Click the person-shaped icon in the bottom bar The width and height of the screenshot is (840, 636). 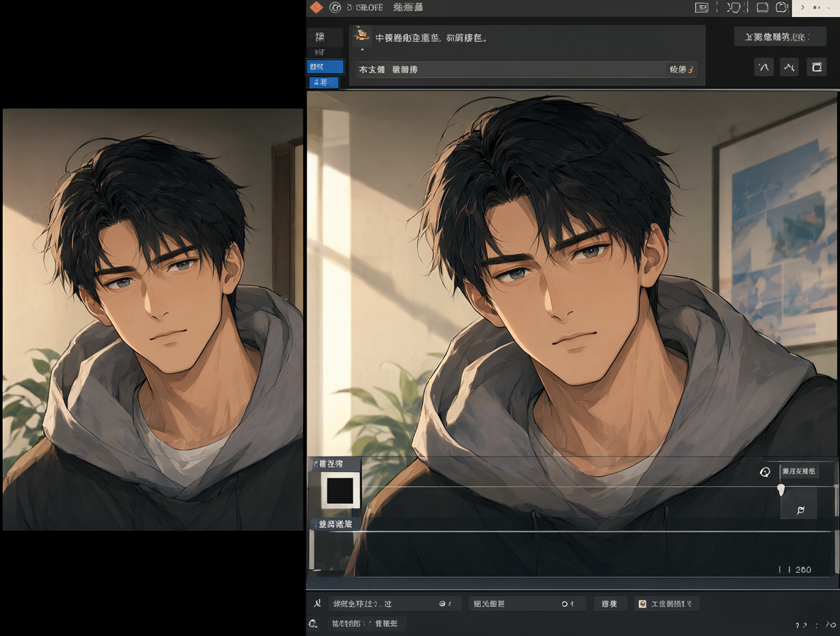318,604
